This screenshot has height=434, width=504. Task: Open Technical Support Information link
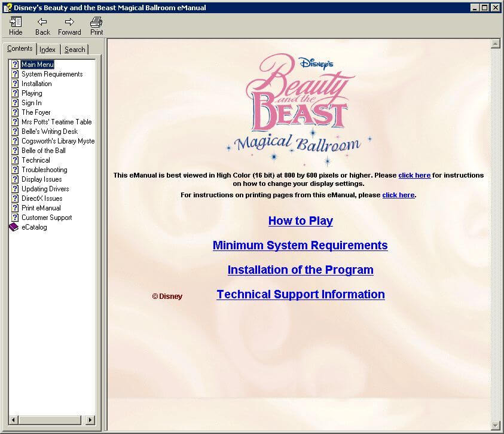pos(301,294)
